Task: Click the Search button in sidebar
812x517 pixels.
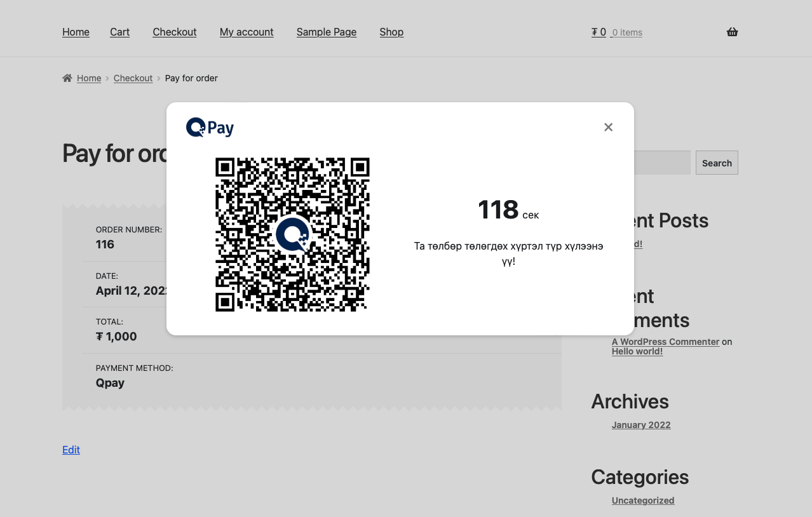Action: [x=717, y=163]
